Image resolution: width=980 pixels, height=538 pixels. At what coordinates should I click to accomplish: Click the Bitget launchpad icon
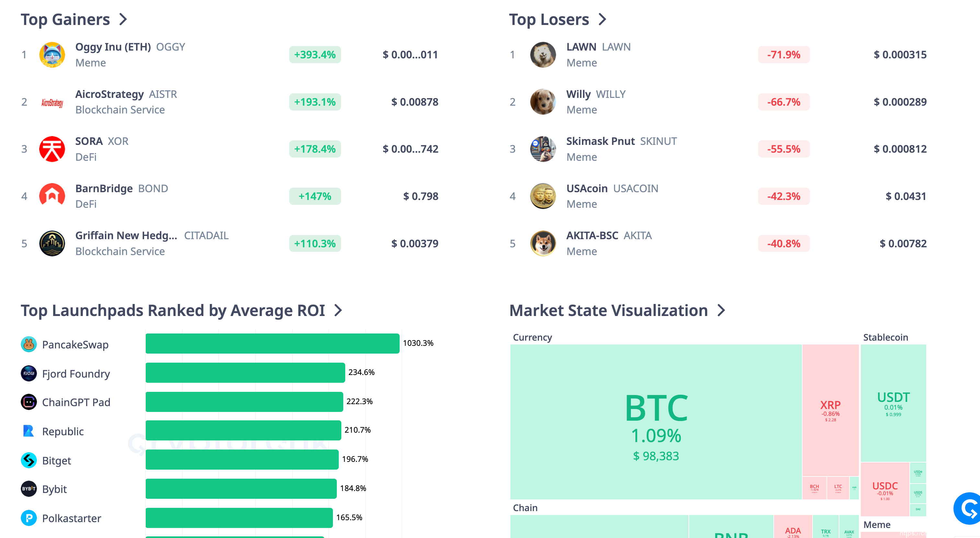point(28,460)
